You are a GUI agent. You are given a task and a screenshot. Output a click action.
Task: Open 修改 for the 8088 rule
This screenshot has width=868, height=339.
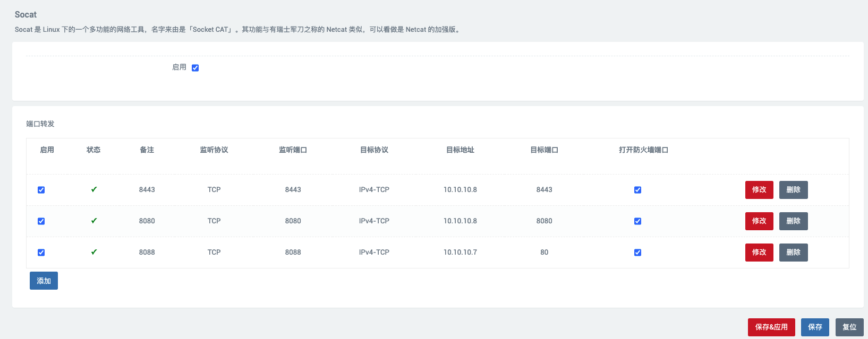759,253
